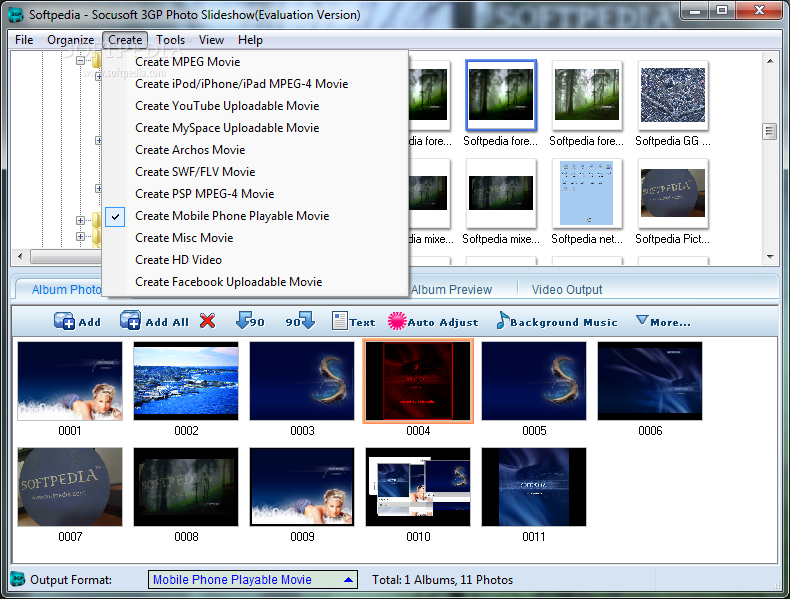This screenshot has width=790, height=599.
Task: Click the Total: 1 Albums, 11 Photos text
Action: click(442, 580)
